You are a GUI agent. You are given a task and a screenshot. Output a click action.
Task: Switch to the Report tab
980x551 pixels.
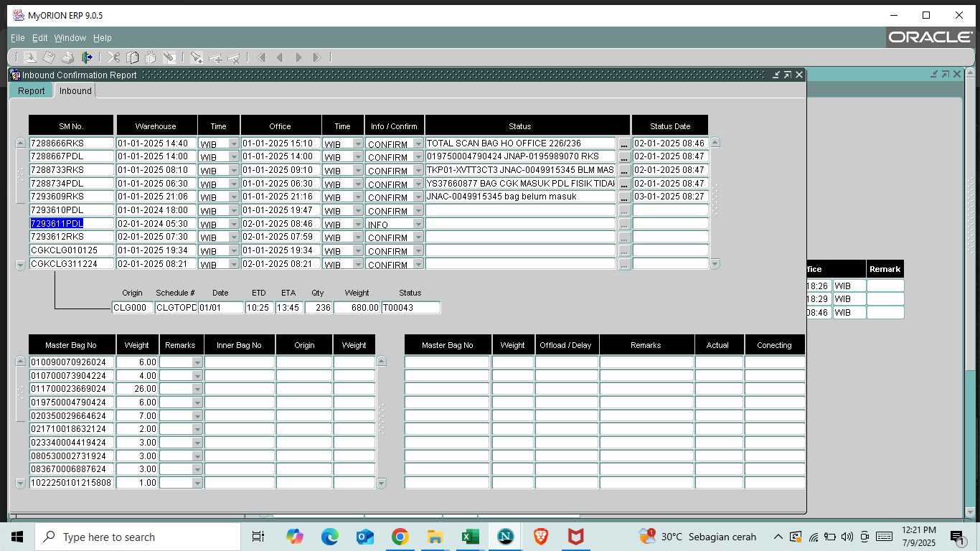pos(32,91)
